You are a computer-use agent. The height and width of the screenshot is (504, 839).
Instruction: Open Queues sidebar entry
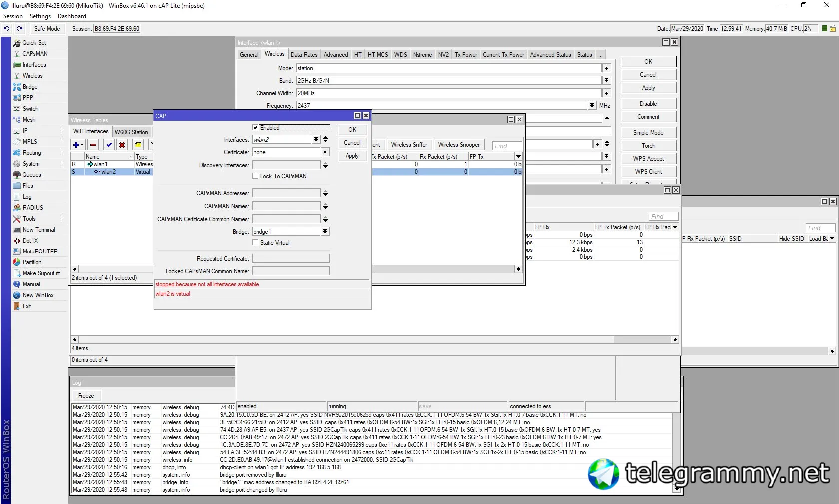[32, 175]
